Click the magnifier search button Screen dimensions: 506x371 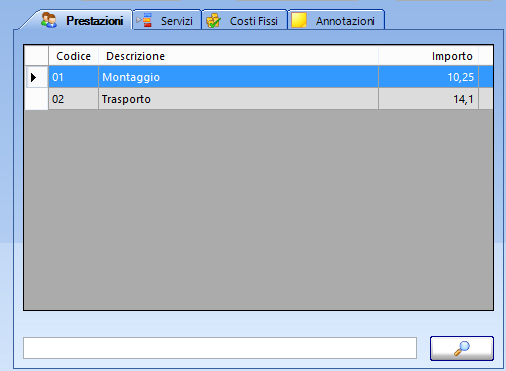pos(462,348)
